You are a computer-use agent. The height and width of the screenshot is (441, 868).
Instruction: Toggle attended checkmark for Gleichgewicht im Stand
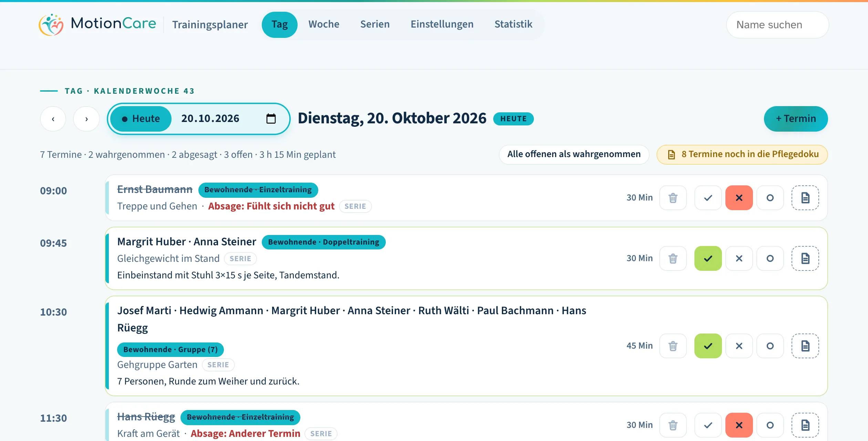708,258
